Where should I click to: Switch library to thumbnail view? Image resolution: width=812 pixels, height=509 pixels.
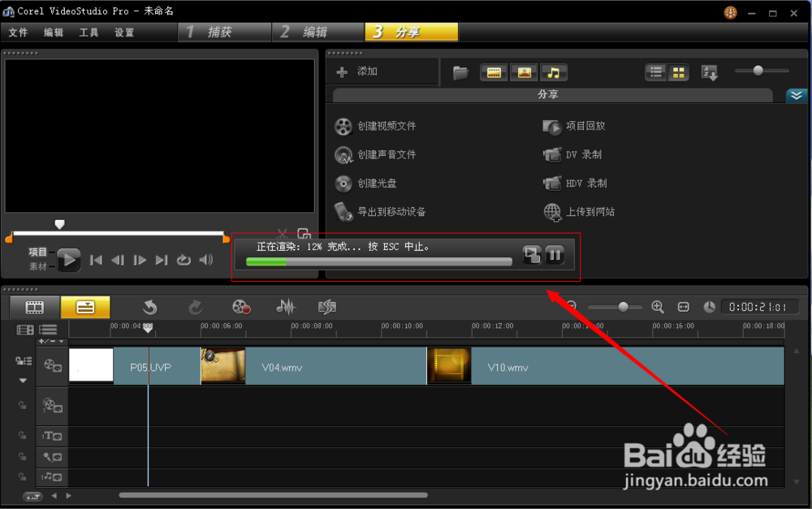click(678, 72)
